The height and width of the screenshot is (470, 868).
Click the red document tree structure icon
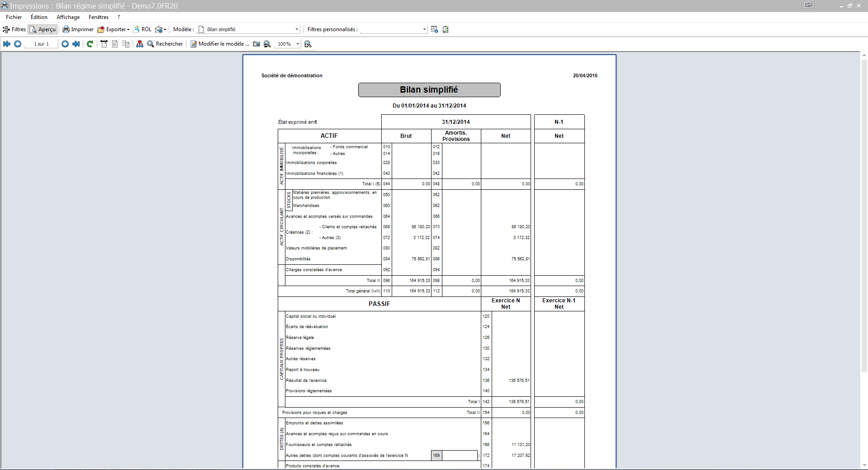pos(140,44)
